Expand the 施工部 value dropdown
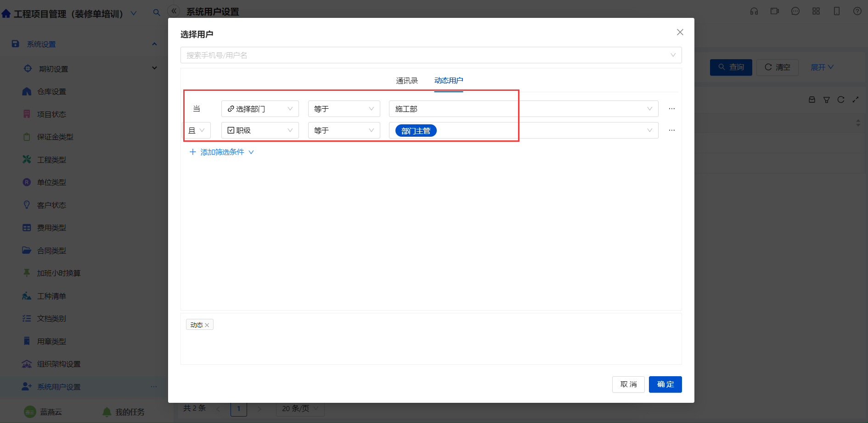The width and height of the screenshot is (868, 423). coord(524,109)
